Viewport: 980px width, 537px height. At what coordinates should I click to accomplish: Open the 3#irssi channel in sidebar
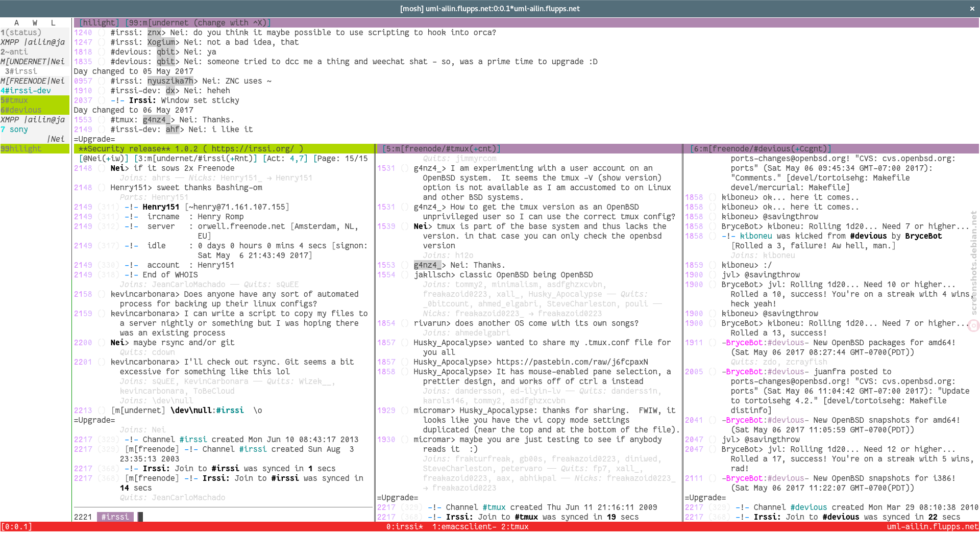[x=21, y=71]
